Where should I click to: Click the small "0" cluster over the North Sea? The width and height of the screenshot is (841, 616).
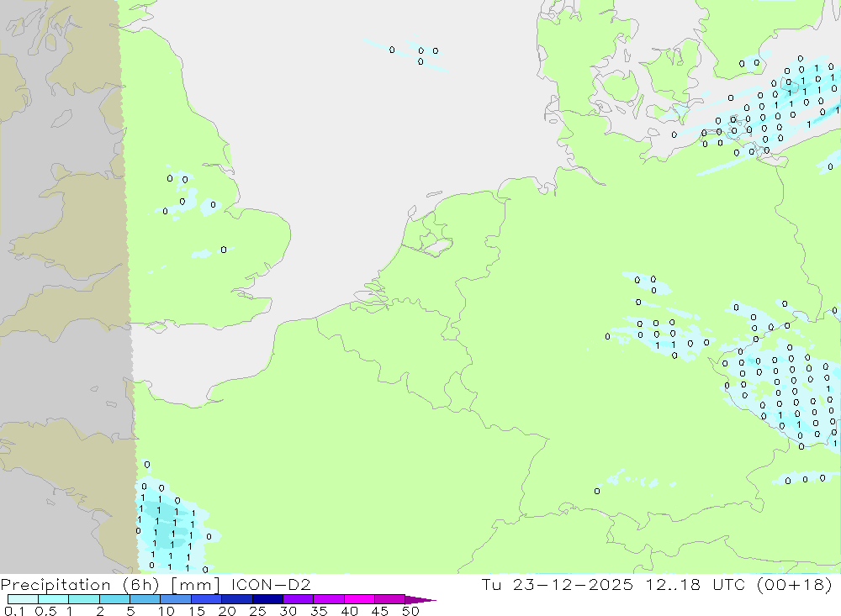click(x=420, y=55)
